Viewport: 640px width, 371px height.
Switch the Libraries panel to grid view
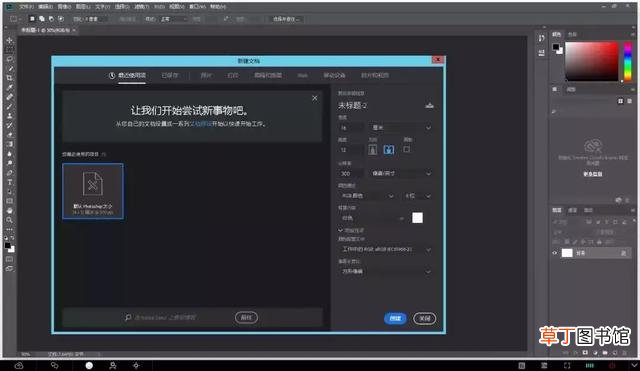coord(620,101)
